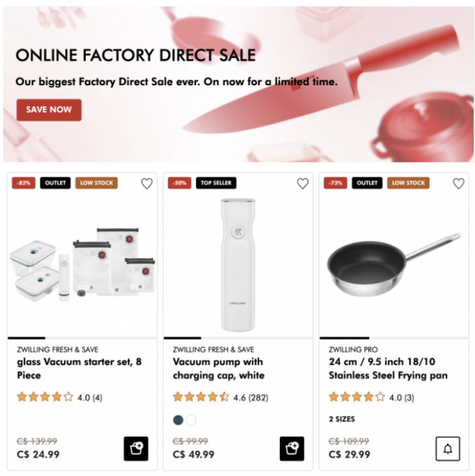Screen dimensions: 475x476
Task: Open glass Vacuum starter set product title
Action: 79,369
